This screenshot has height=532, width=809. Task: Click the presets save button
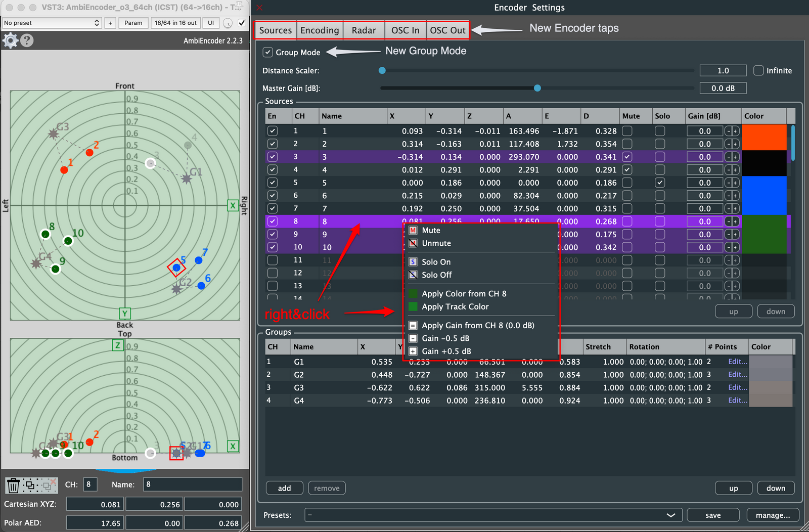tap(713, 515)
